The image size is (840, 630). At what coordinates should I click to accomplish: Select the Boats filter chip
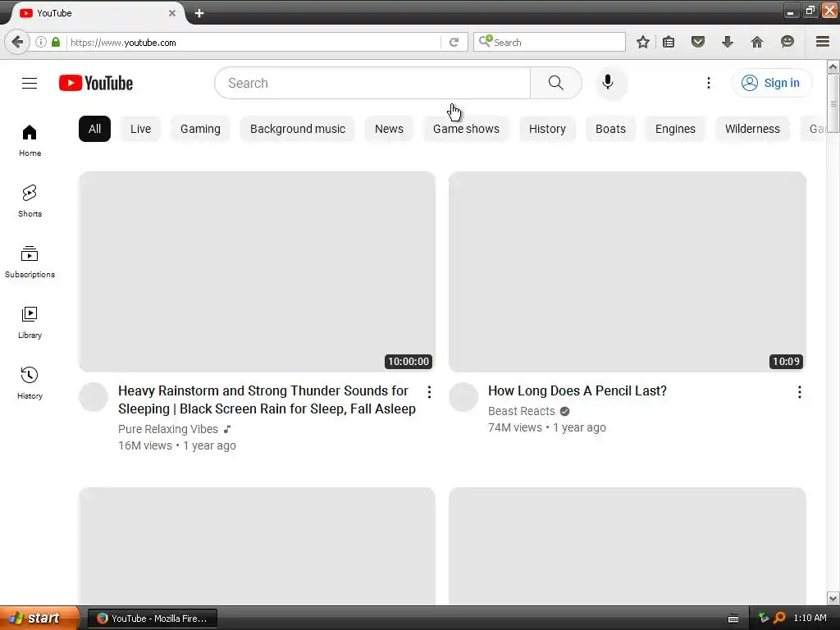point(610,129)
